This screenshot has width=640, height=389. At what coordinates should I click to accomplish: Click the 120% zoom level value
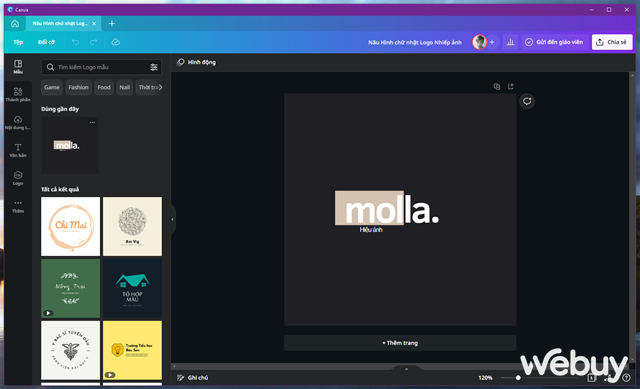pos(485,378)
